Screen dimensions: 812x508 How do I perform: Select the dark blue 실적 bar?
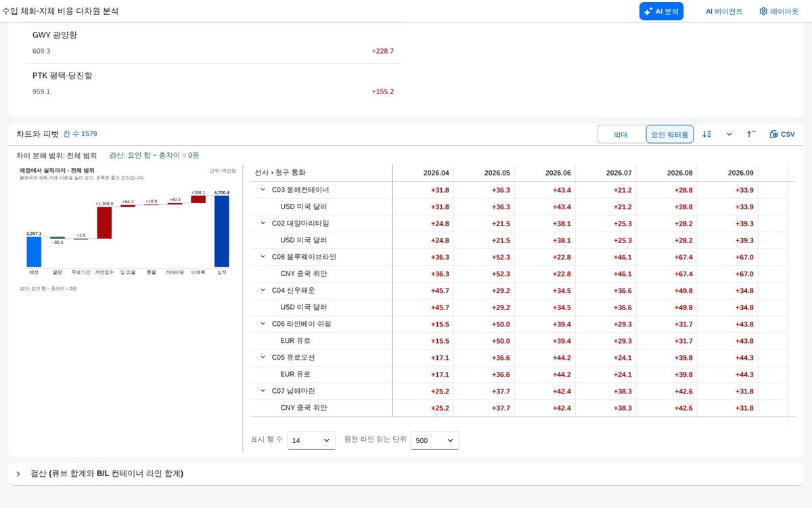point(221,231)
